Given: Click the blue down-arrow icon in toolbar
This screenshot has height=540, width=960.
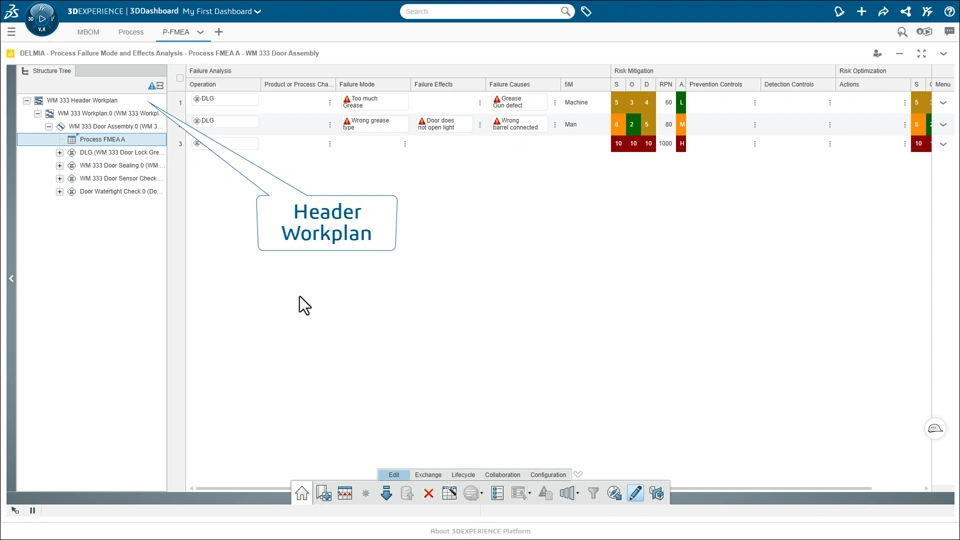Looking at the screenshot, I should click(x=386, y=493).
